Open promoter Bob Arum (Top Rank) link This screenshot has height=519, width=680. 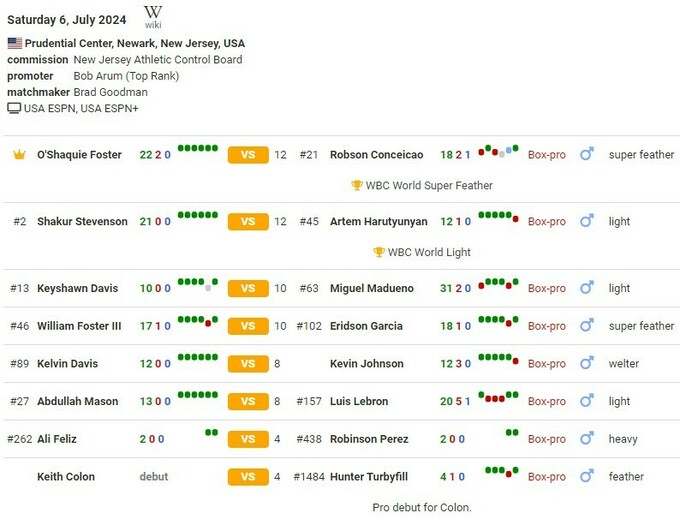pyautogui.click(x=127, y=76)
